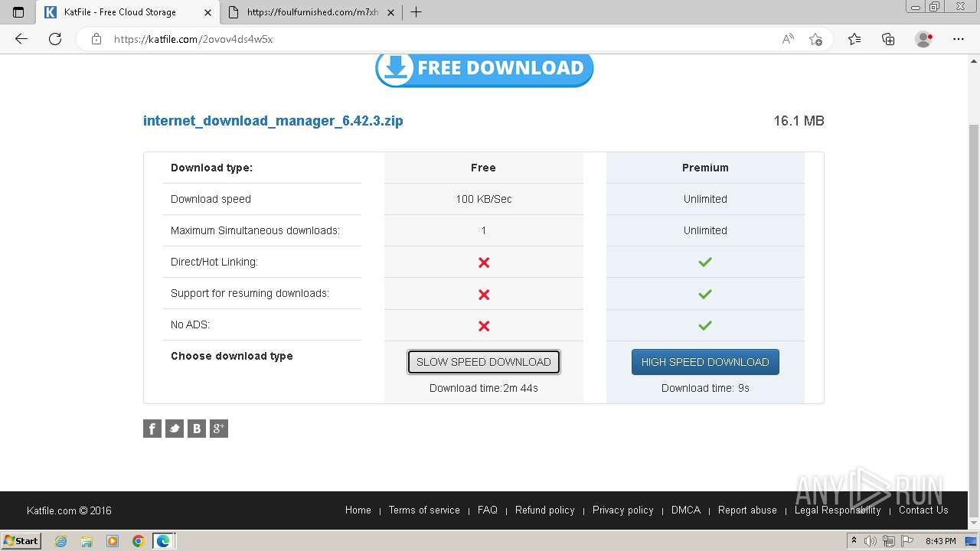The height and width of the screenshot is (551, 980).
Task: Add this page to favorites
Action: [815, 39]
